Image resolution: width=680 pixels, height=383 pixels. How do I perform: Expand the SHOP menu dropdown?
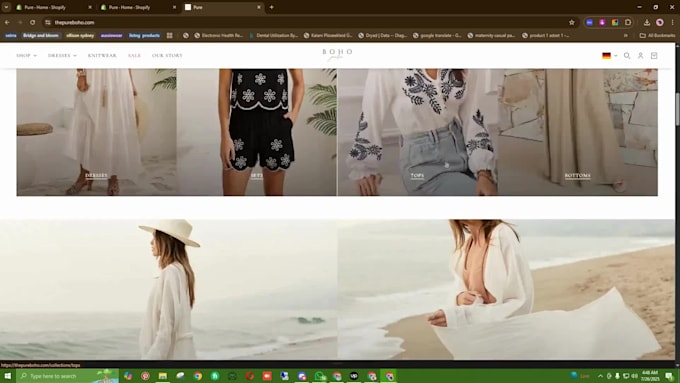pos(26,56)
